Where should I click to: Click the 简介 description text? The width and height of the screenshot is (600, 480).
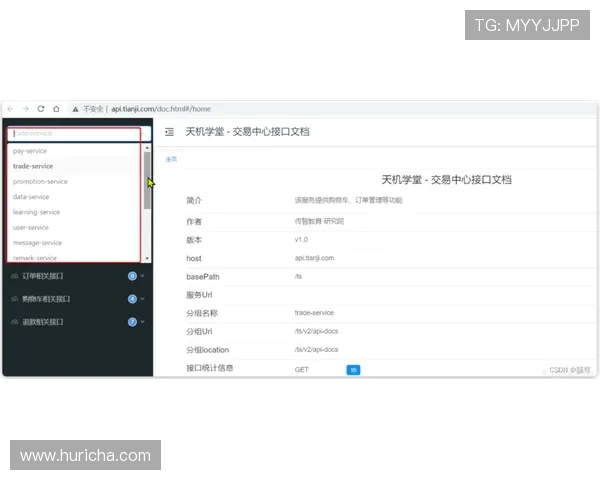[348, 200]
